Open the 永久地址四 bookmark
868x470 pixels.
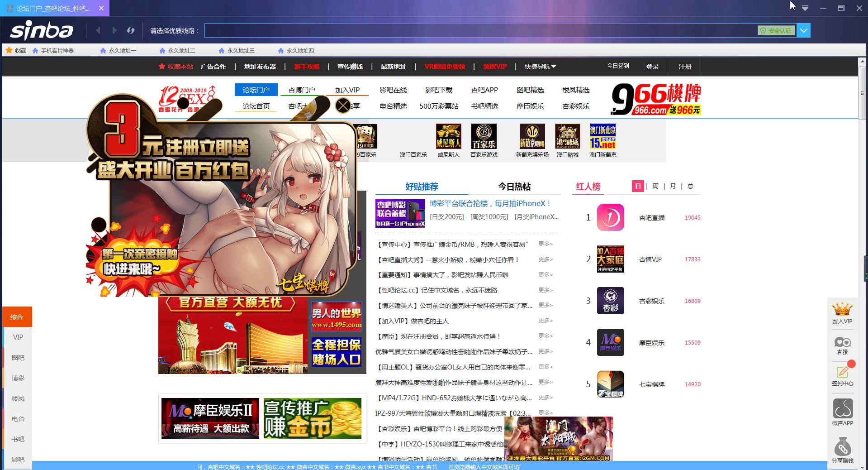296,51
